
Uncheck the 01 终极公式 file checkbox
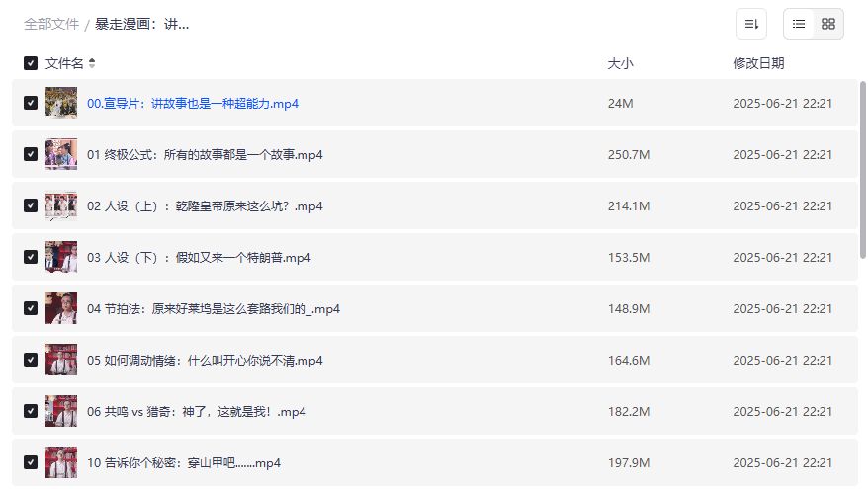(31, 154)
